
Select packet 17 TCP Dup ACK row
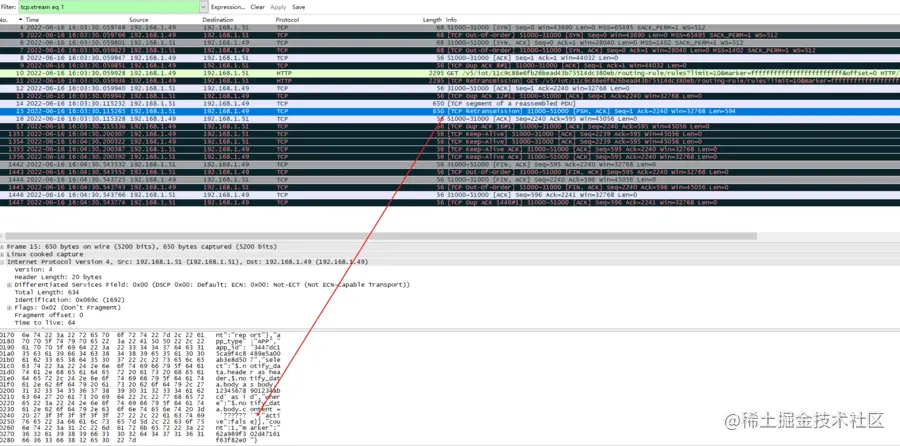pyautogui.click(x=450, y=126)
